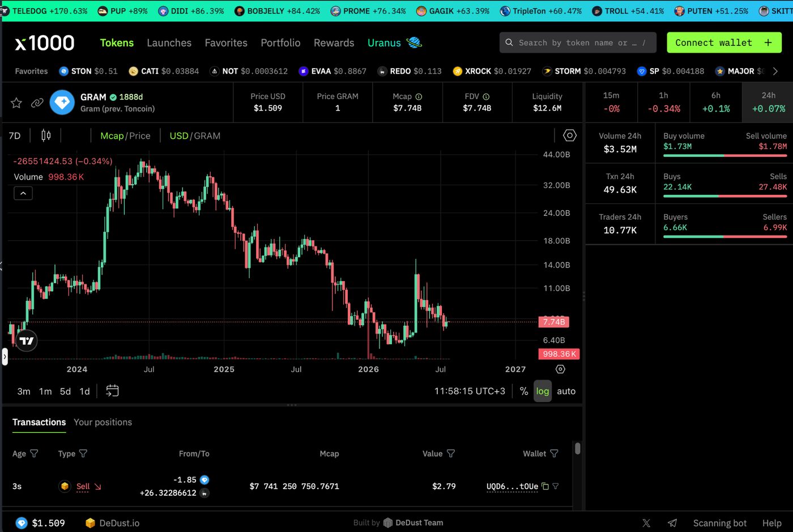Copy GRAM token link via chain-link icon
This screenshot has width=793, height=532.
click(37, 103)
